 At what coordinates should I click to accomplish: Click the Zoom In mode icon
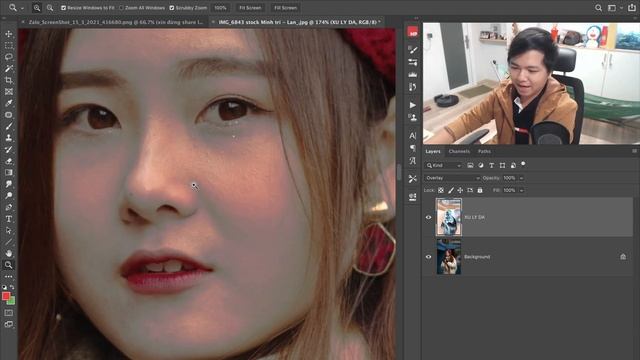tap(37, 8)
